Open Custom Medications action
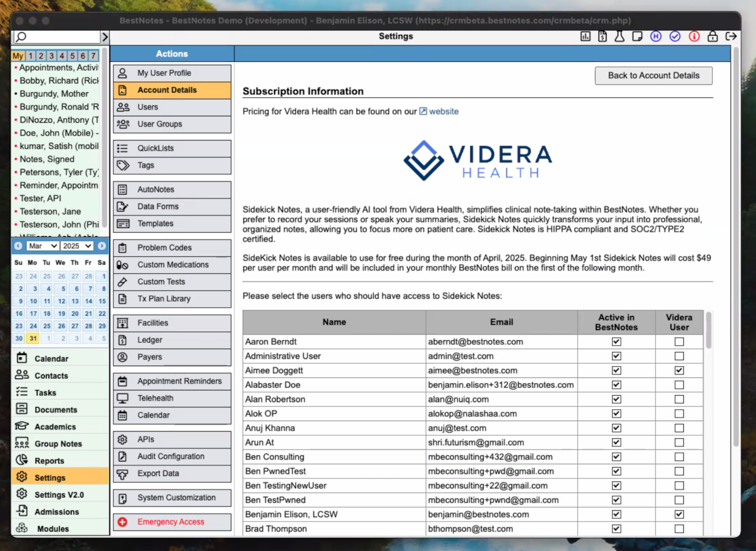The height and width of the screenshot is (551, 756). point(172,265)
